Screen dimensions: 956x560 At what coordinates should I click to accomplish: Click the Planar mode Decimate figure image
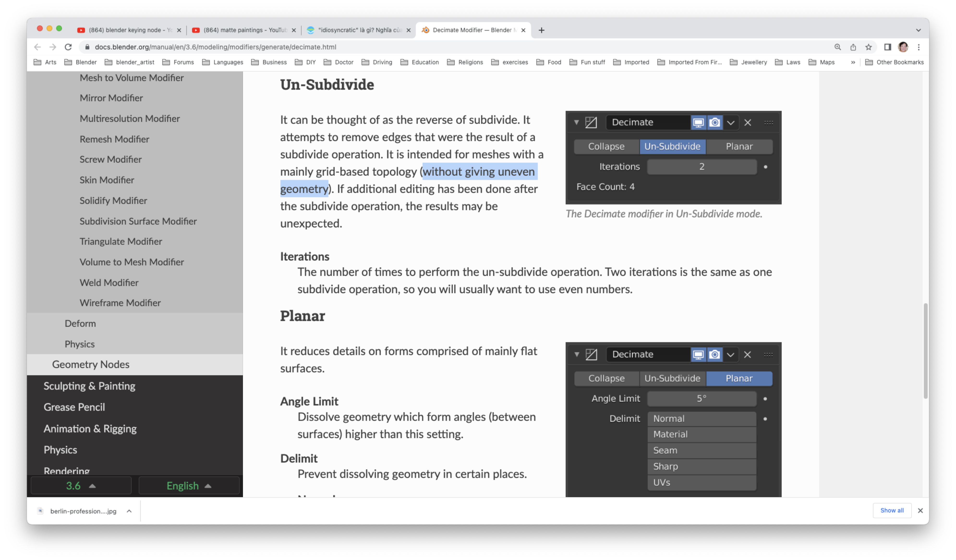pos(673,419)
